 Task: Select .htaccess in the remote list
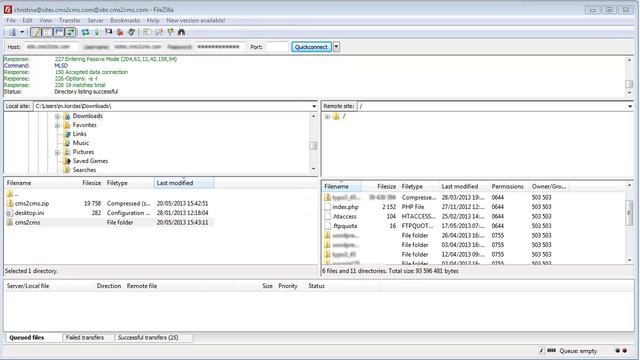[344, 216]
